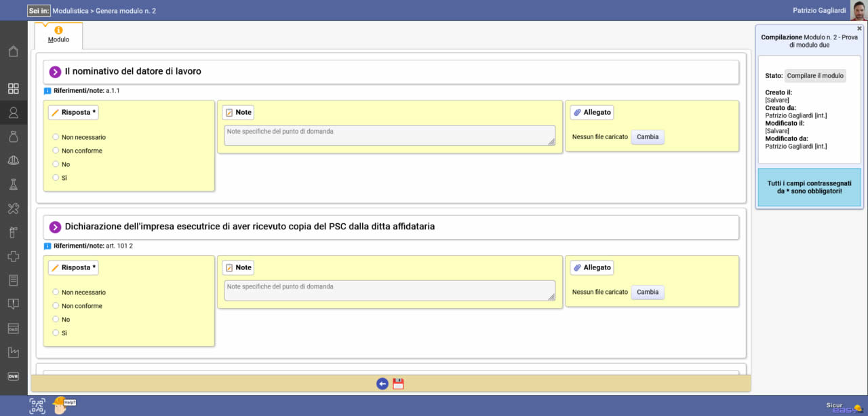Save the form using the floppy disk icon
This screenshot has width=868, height=416.
click(x=398, y=383)
